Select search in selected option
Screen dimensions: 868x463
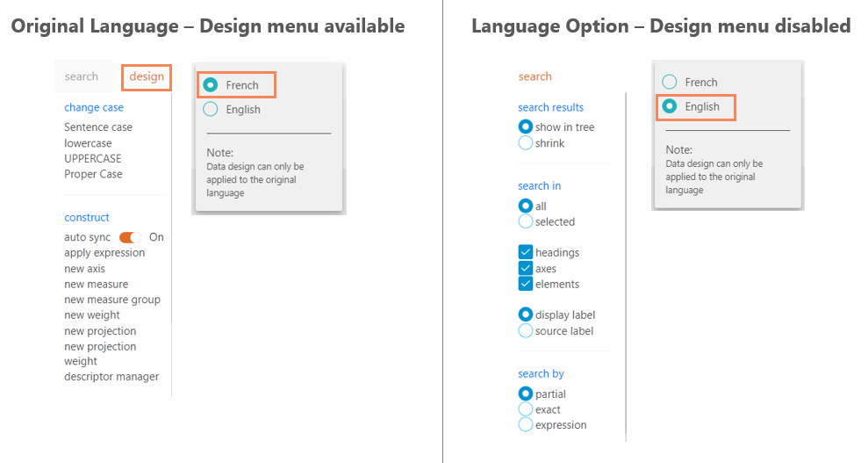pyautogui.click(x=526, y=222)
